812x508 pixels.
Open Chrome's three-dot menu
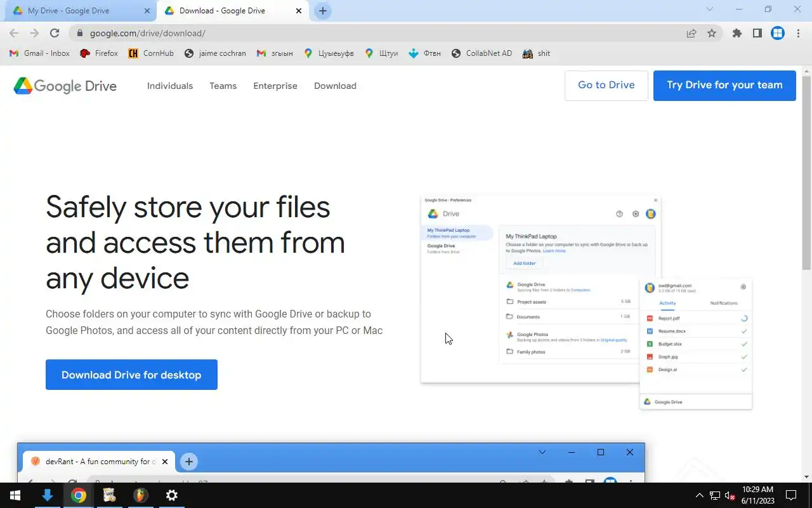pyautogui.click(x=798, y=33)
